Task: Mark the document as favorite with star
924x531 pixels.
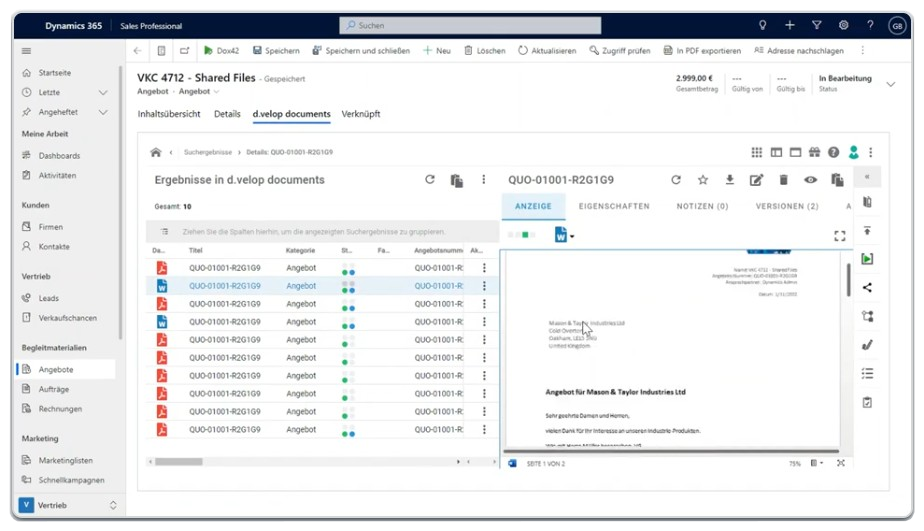Action: (702, 180)
